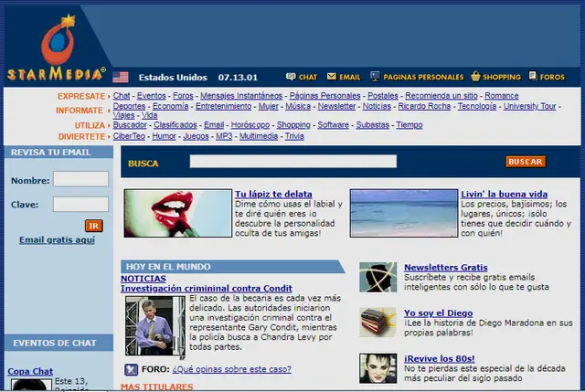Click the United States flag icon

coord(121,77)
